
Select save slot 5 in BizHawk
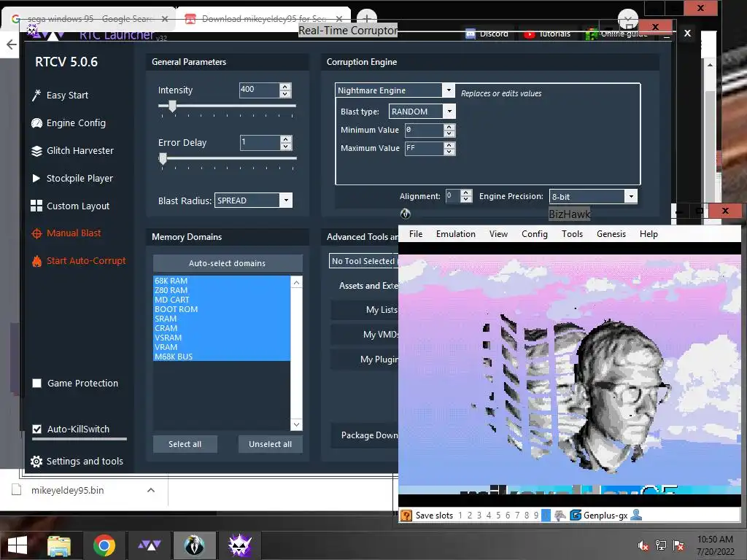[498, 516]
